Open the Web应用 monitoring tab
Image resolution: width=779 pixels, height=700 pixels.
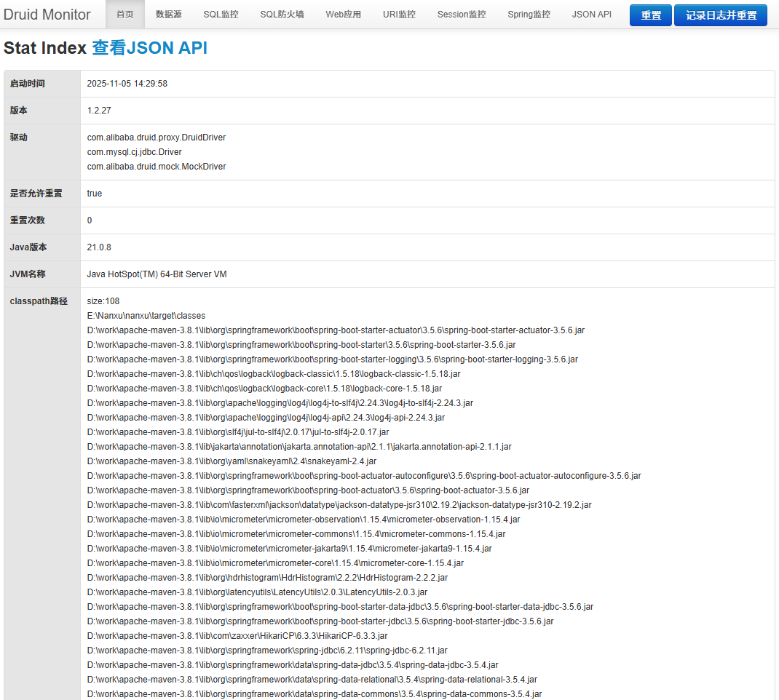pyautogui.click(x=343, y=14)
